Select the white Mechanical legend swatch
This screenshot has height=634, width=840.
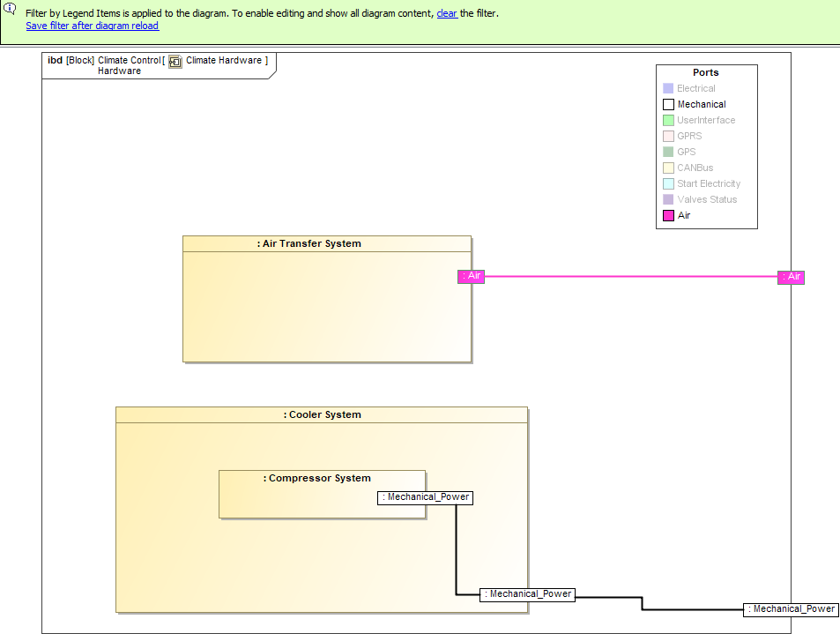pos(668,104)
